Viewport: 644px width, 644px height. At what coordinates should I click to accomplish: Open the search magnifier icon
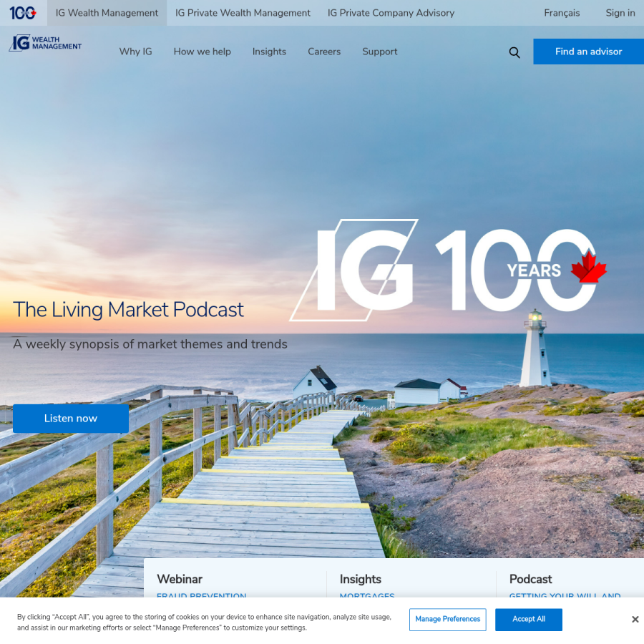514,52
